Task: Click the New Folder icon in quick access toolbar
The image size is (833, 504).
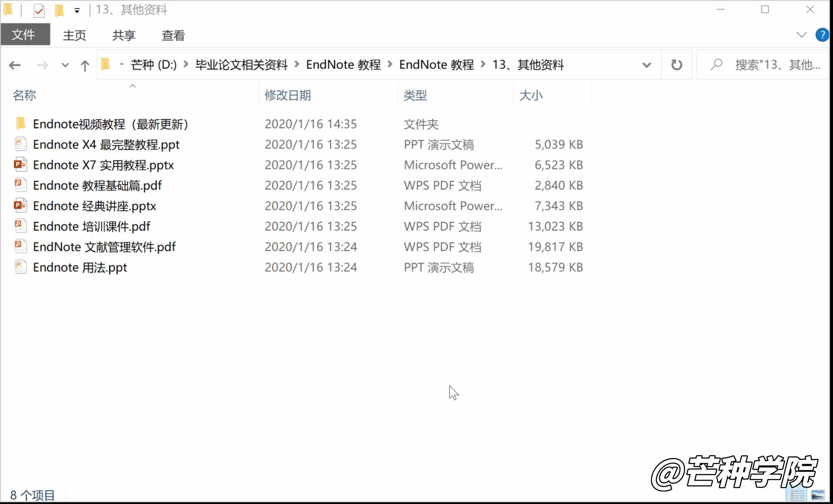Action: pyautogui.click(x=59, y=10)
